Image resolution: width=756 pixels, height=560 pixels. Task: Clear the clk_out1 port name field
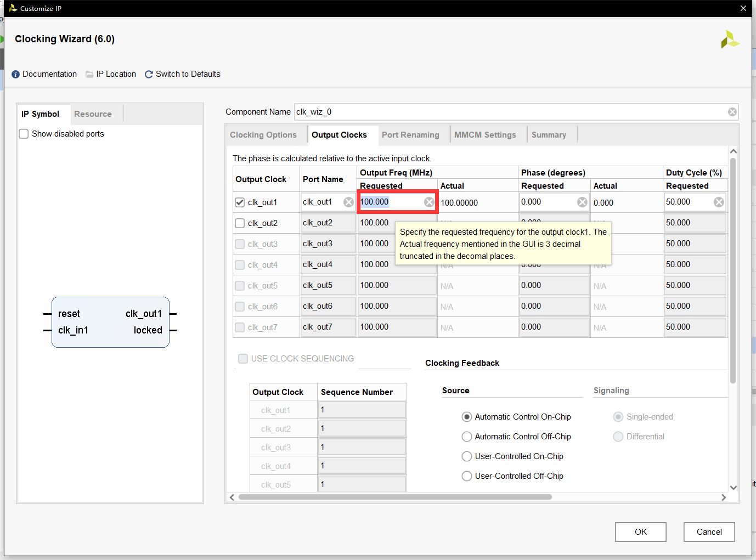point(348,202)
